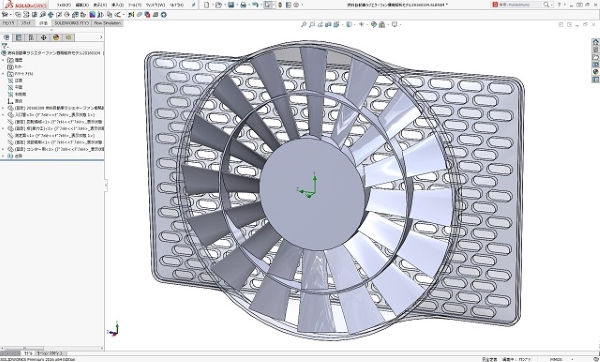The width and height of the screenshot is (600, 362).
Task: Open the ConfigurationManager tab icon
Action: pyautogui.click(x=31, y=37)
